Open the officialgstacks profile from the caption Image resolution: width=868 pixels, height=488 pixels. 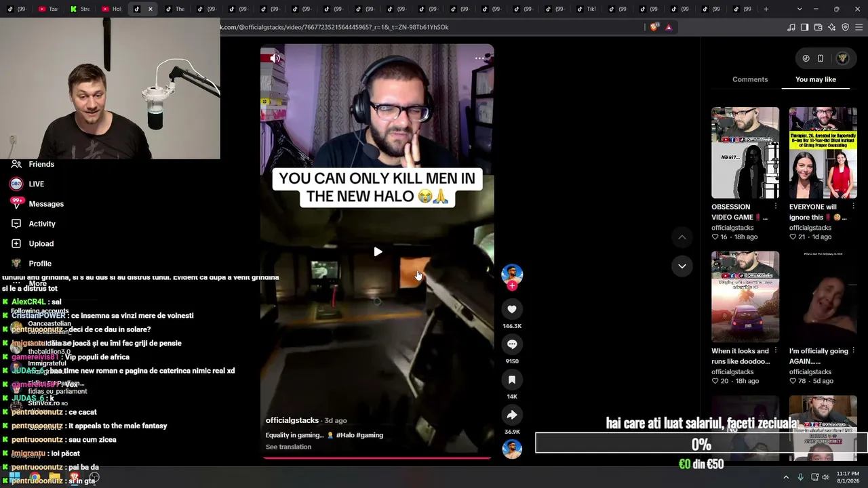(x=292, y=420)
